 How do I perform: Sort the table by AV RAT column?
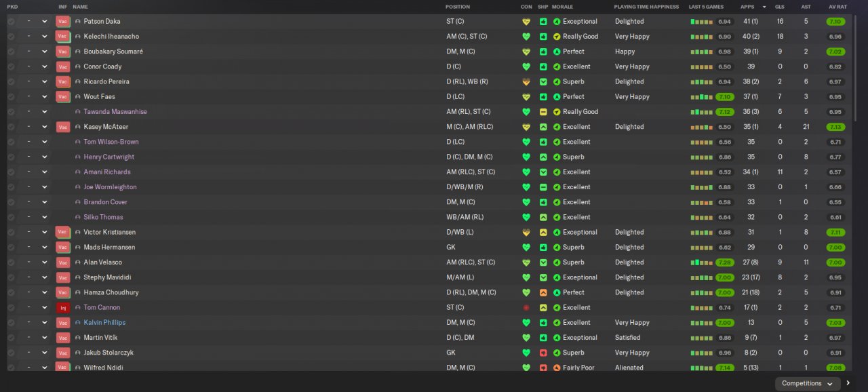(837, 7)
